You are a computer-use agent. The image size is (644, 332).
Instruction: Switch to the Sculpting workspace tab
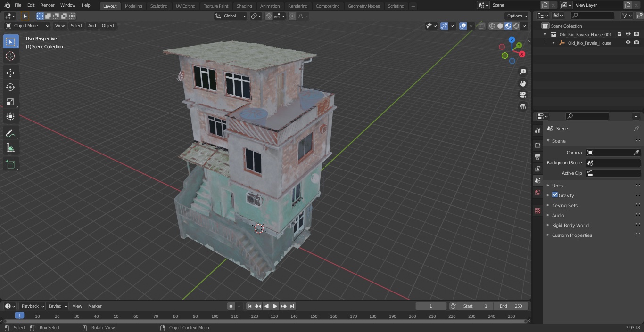[x=159, y=6]
